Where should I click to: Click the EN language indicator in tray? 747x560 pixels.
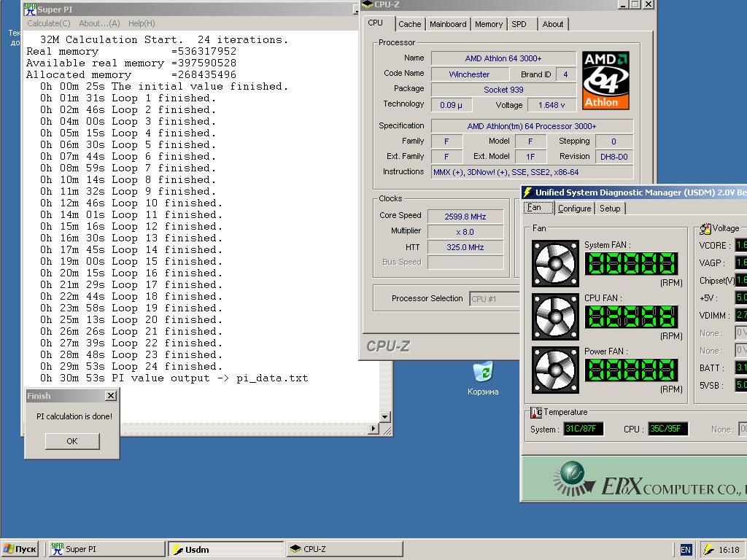686,550
